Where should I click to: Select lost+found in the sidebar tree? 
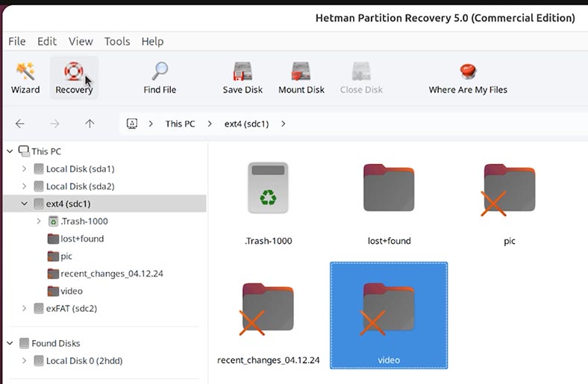82,239
